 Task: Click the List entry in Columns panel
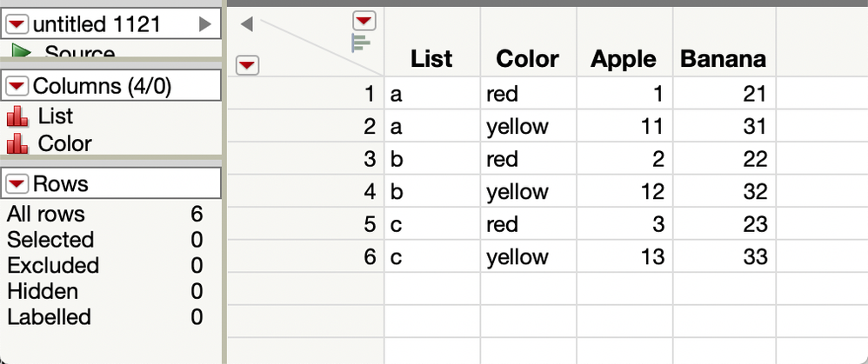56,116
